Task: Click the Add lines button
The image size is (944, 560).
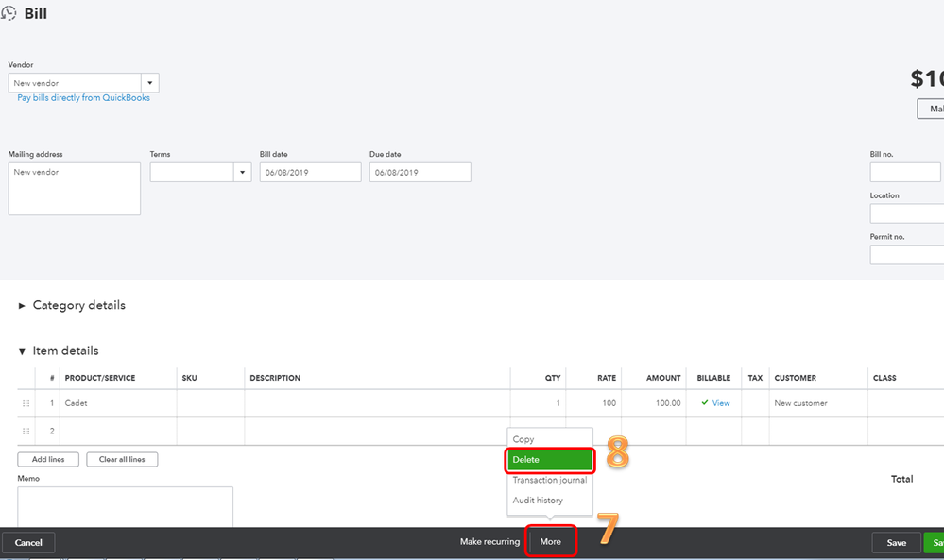Action: pyautogui.click(x=48, y=460)
